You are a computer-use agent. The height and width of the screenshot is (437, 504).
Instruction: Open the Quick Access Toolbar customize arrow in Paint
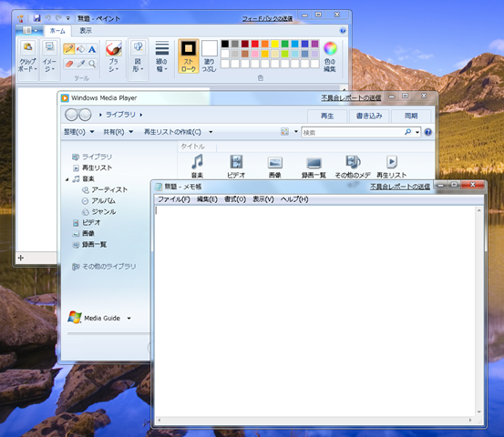67,18
